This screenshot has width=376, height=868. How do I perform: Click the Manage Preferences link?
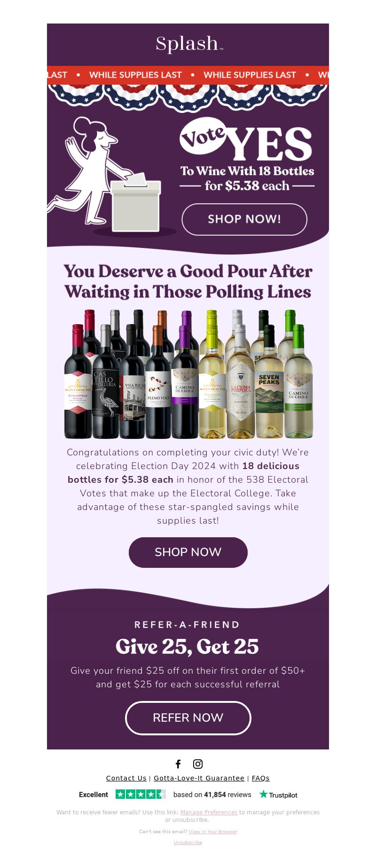[209, 812]
